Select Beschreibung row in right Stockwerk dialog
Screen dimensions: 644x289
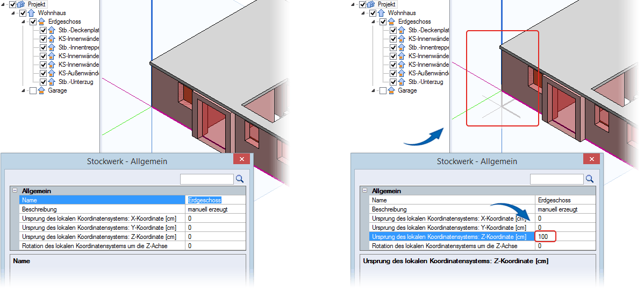pos(483,209)
